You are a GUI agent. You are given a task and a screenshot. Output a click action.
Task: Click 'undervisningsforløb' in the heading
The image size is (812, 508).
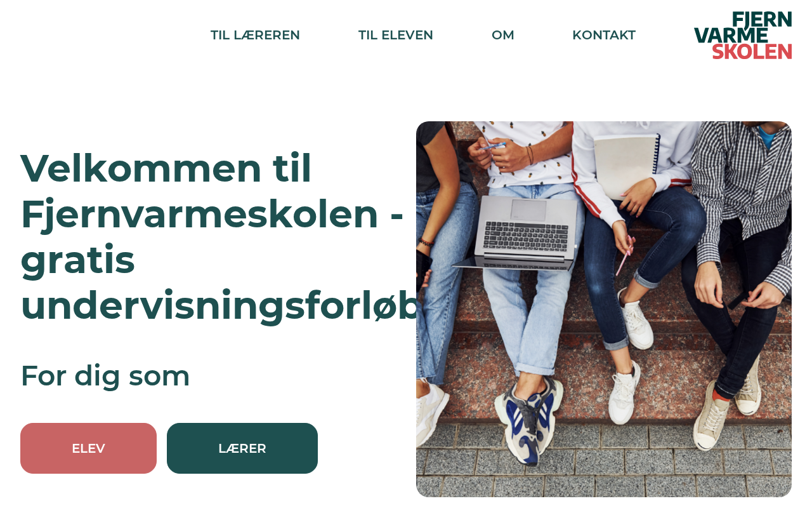pyautogui.click(x=220, y=305)
